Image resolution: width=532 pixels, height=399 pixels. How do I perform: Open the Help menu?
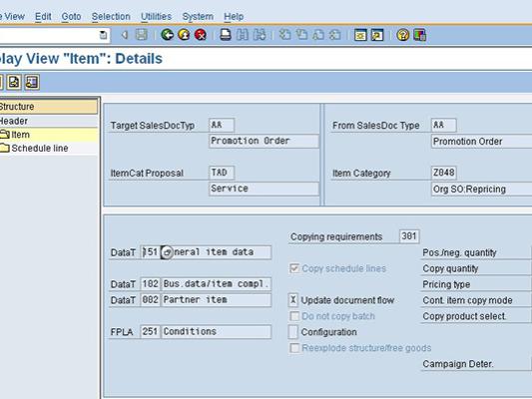click(x=234, y=16)
